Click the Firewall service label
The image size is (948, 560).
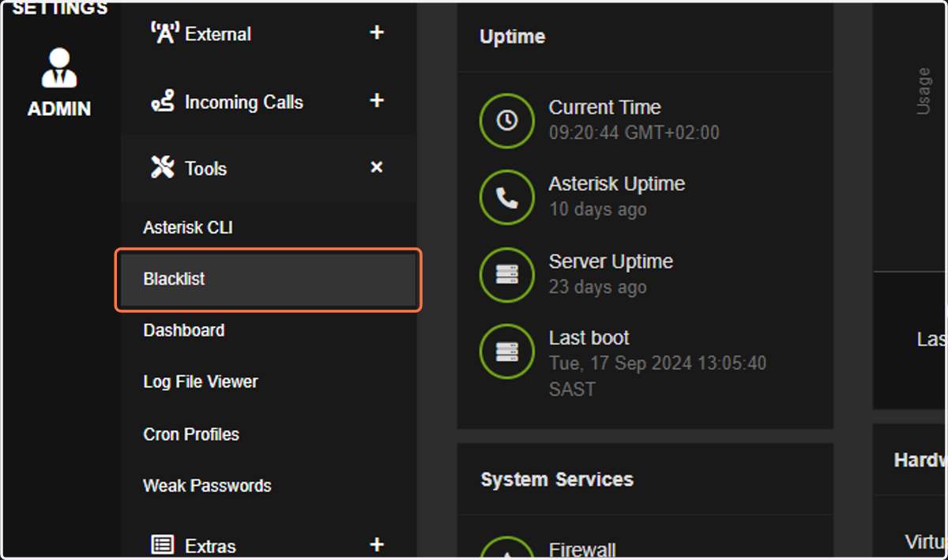tap(583, 550)
